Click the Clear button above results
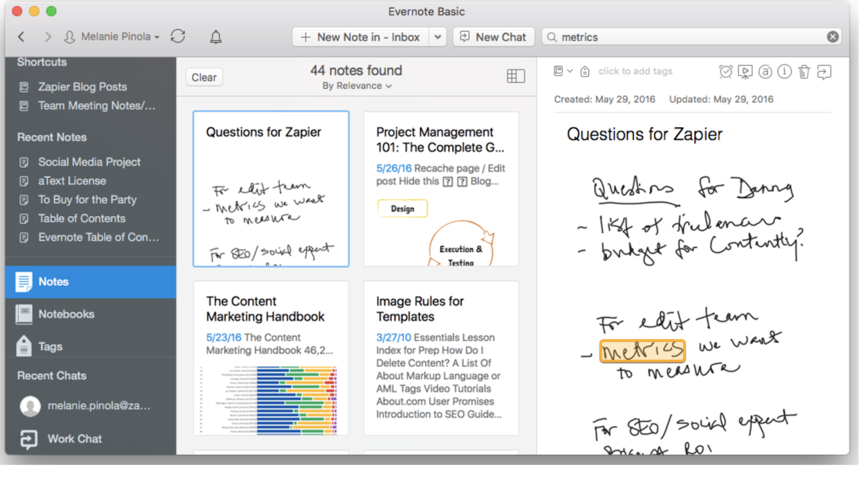The width and height of the screenshot is (868, 482). [204, 78]
